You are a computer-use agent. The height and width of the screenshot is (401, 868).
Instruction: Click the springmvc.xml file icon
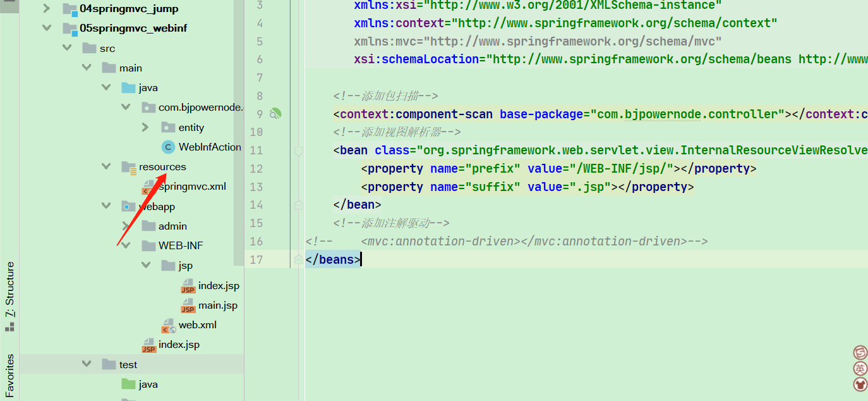(x=148, y=187)
